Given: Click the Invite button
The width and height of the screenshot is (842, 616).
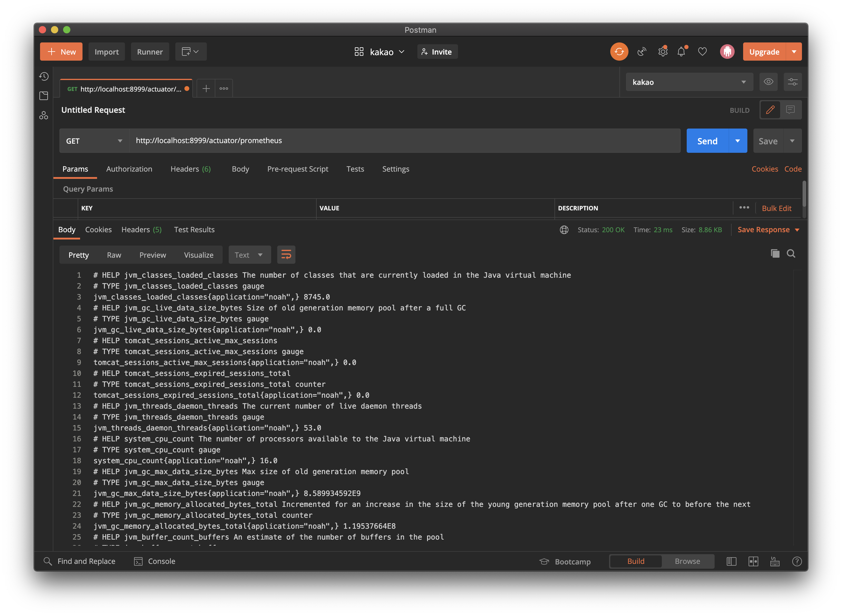Looking at the screenshot, I should [437, 52].
